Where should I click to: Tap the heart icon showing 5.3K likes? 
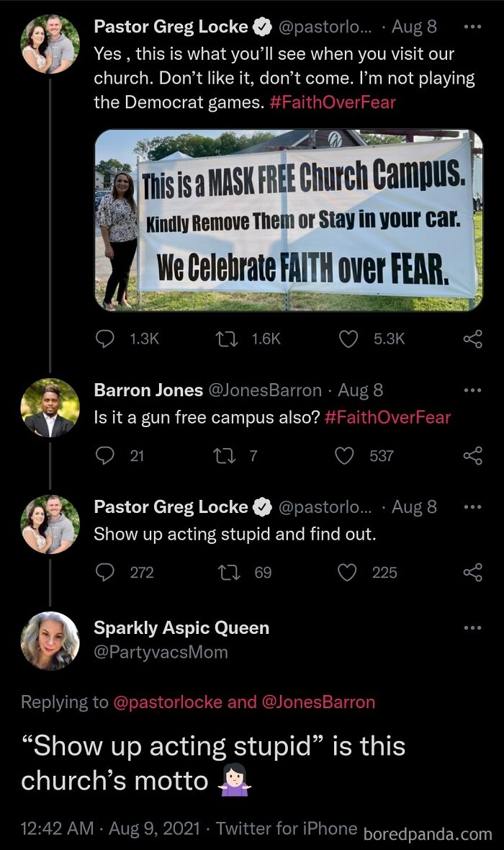coord(348,339)
